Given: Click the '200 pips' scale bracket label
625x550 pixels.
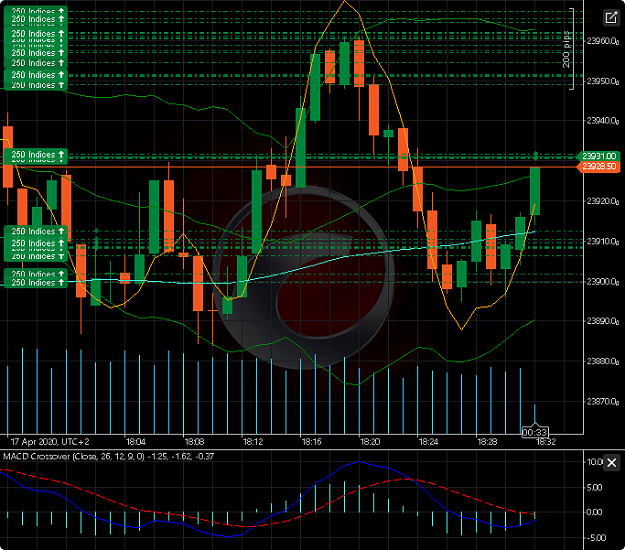Looking at the screenshot, I should [x=566, y=49].
